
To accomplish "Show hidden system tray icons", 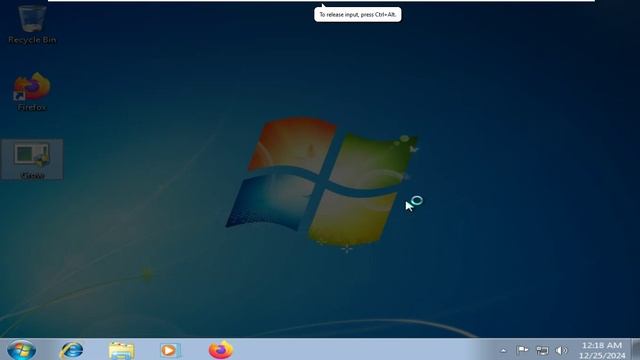I will [503, 350].
